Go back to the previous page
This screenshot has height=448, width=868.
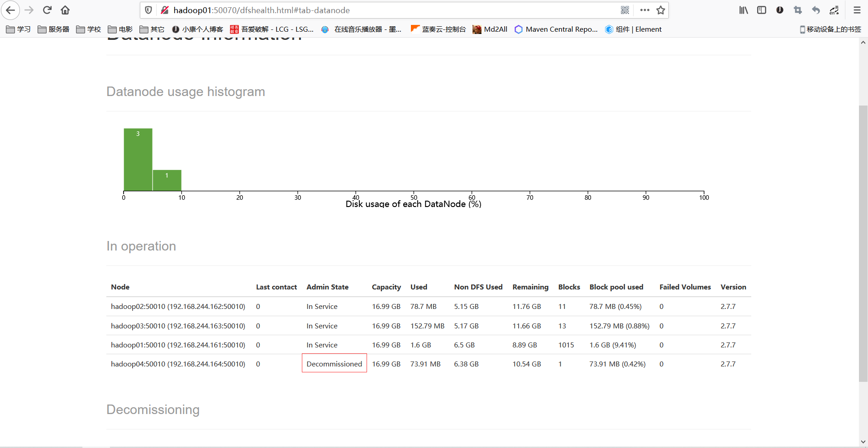pos(10,10)
